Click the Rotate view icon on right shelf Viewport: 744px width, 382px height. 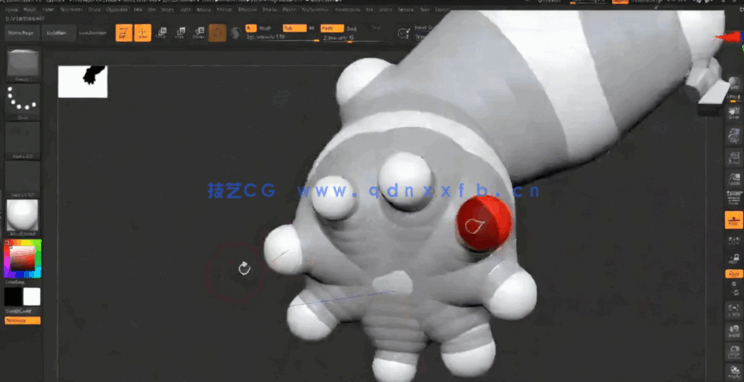click(x=734, y=371)
